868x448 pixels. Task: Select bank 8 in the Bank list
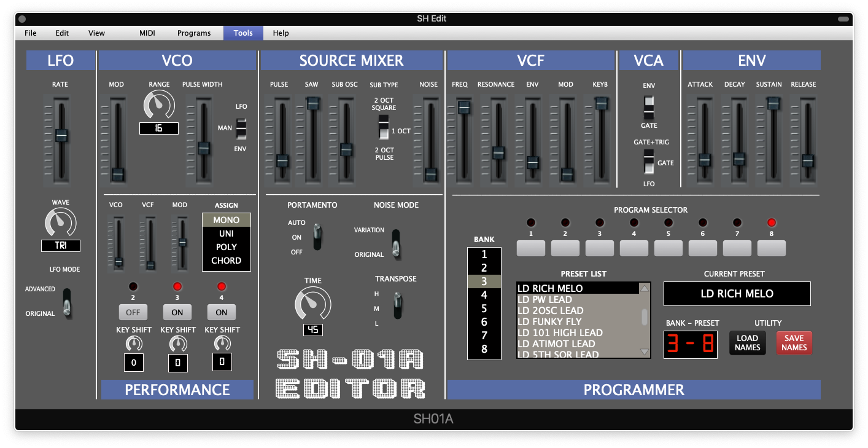pyautogui.click(x=484, y=349)
